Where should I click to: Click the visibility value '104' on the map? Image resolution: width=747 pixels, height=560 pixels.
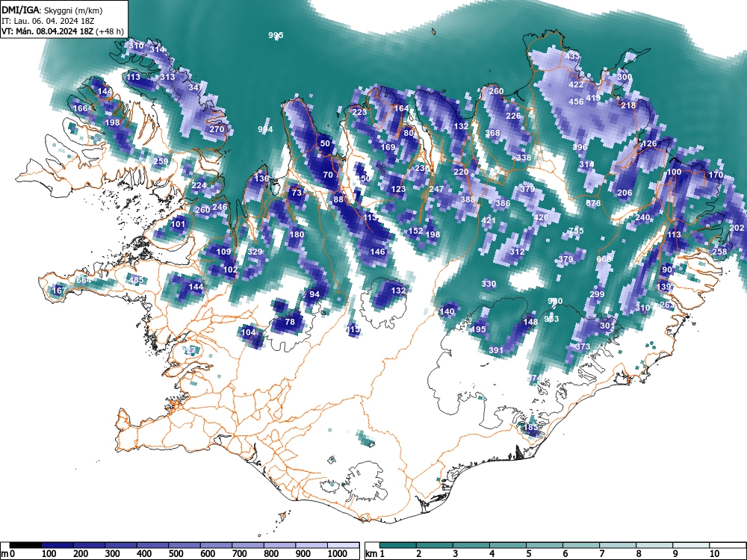[x=248, y=333]
